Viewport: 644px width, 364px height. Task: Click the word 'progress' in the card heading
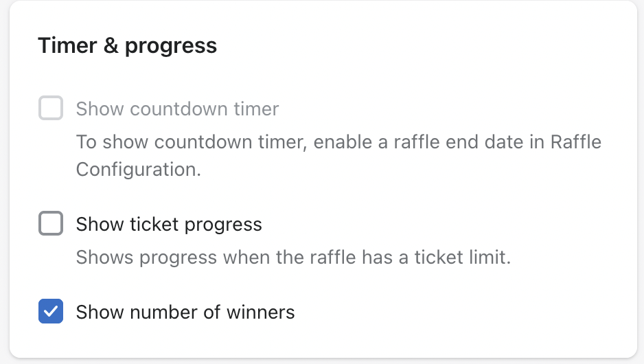[171, 47]
